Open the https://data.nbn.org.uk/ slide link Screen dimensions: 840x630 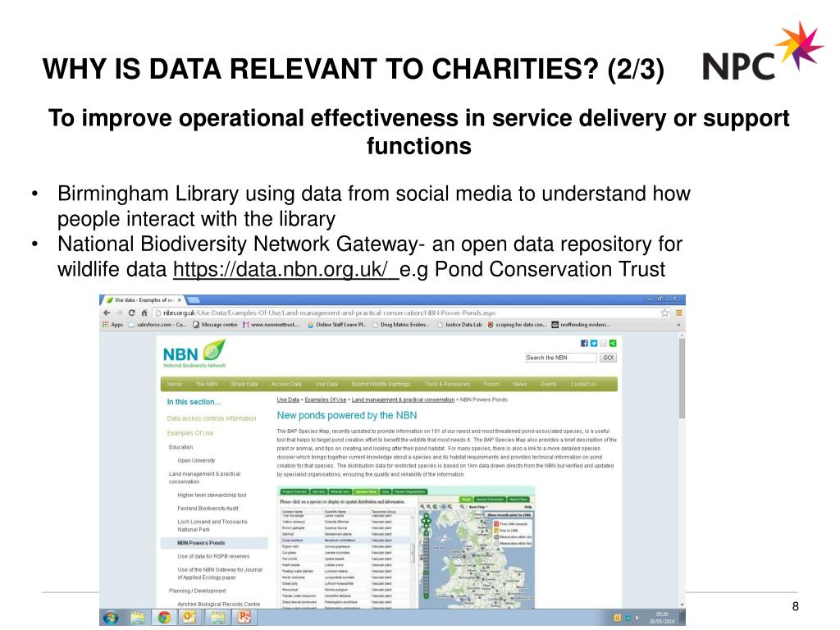(286, 269)
